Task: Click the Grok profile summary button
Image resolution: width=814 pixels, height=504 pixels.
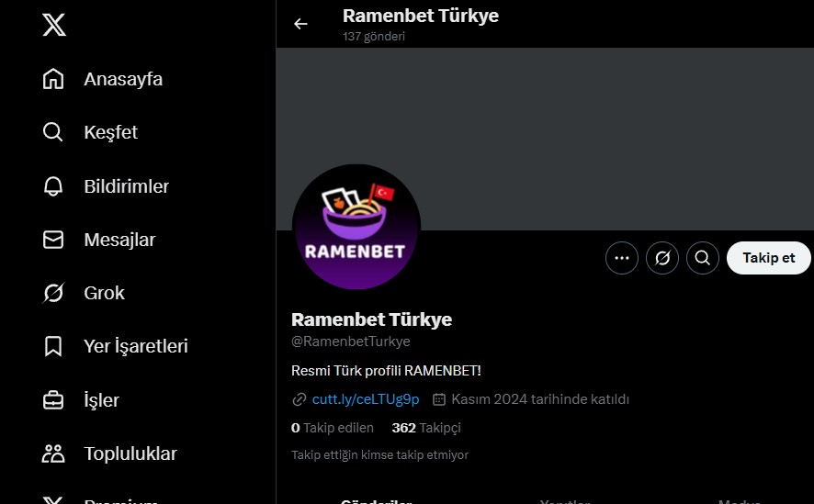Action: [662, 258]
